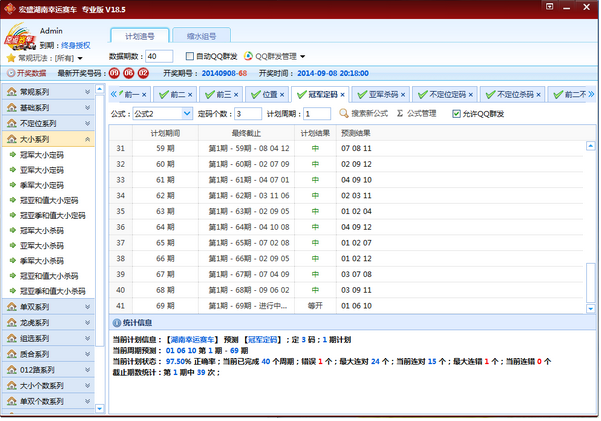Close the 冠军定码 tab
This screenshot has width=601, height=421.
[346, 94]
